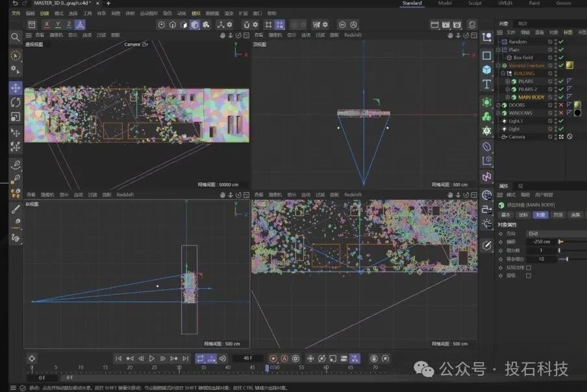Click the offset field showing -250 cm
The image size is (587, 392).
(541, 241)
